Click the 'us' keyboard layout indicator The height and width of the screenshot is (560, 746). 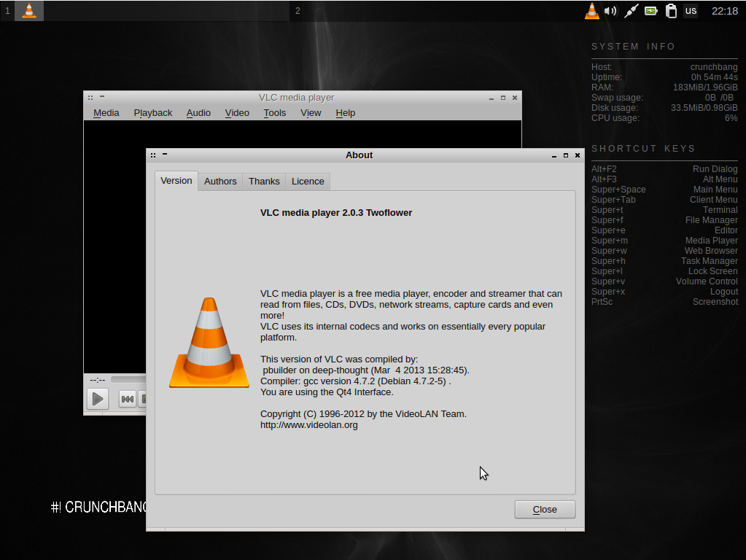691,10
